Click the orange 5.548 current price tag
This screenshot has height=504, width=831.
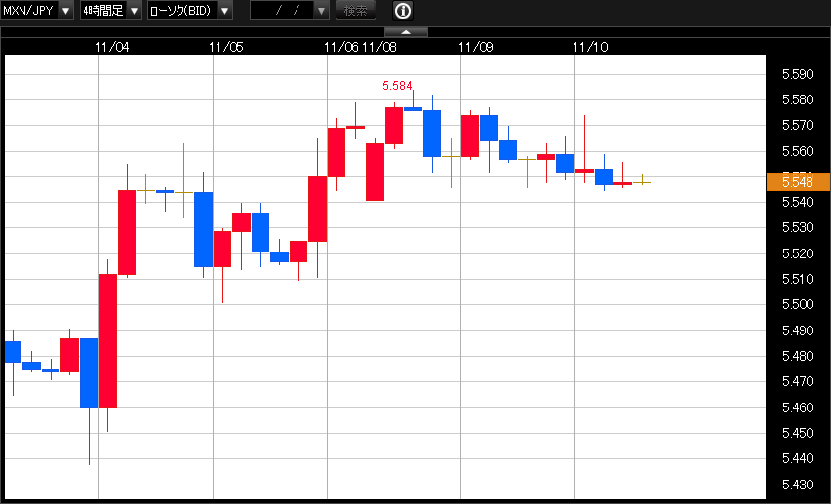pyautogui.click(x=798, y=181)
